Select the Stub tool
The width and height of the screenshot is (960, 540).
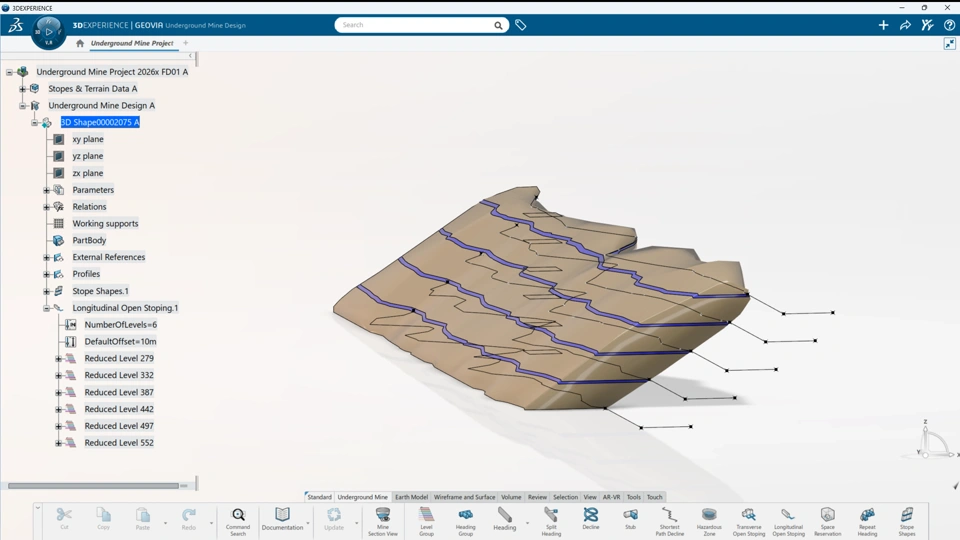[630, 519]
